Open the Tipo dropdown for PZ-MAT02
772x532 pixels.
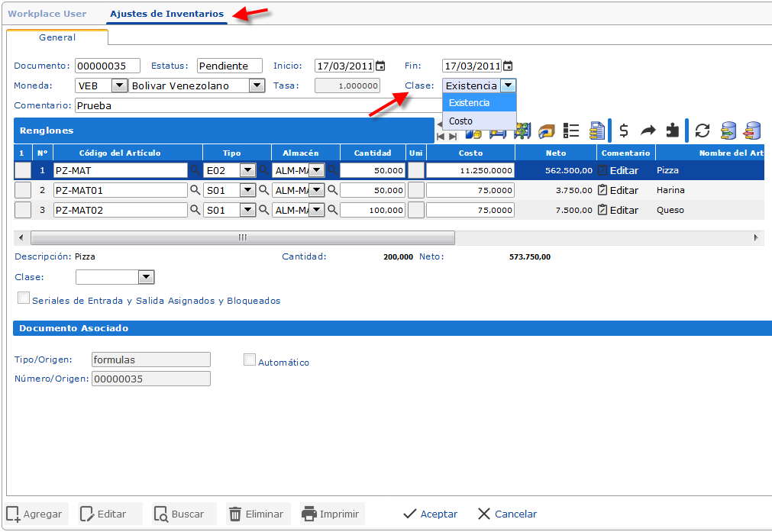(247, 210)
